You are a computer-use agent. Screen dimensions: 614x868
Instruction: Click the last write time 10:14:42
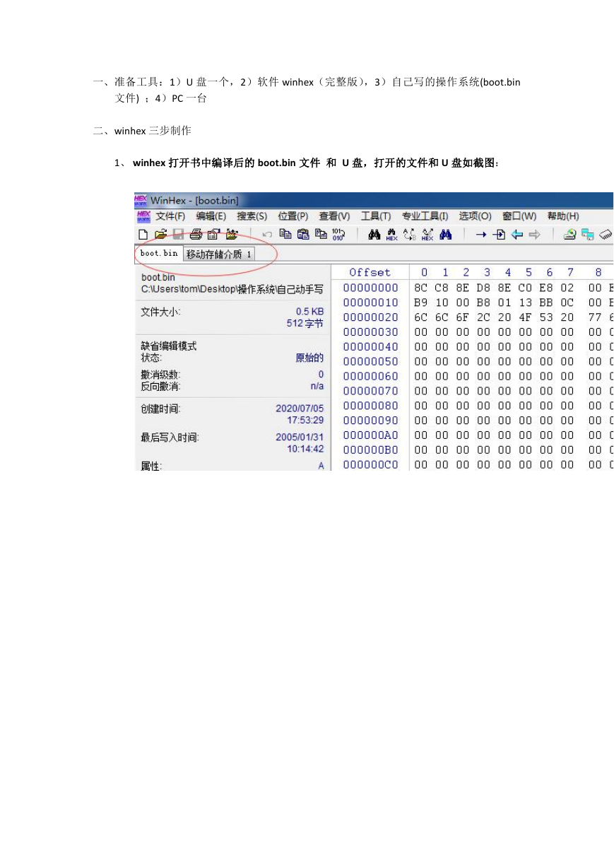coord(305,449)
